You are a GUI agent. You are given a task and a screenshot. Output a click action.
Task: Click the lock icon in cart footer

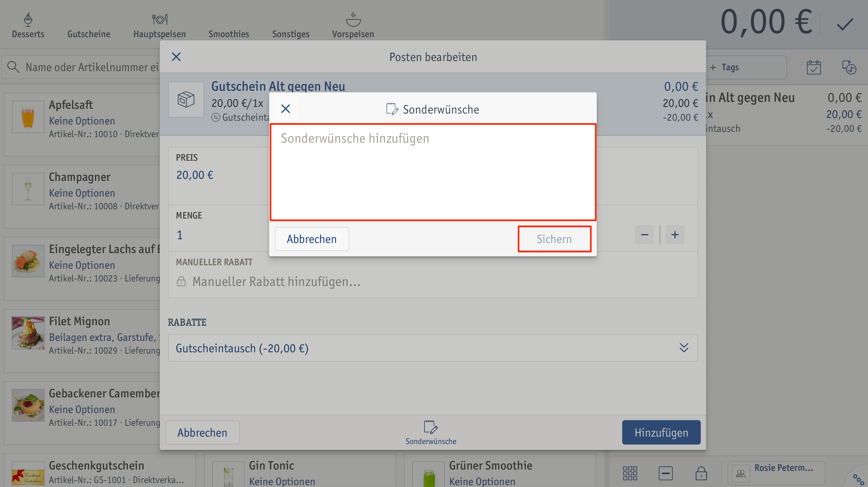[x=701, y=473]
